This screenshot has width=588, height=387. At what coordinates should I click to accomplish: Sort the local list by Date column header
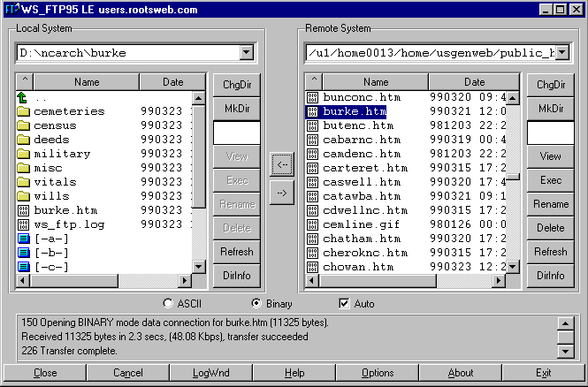[x=173, y=82]
